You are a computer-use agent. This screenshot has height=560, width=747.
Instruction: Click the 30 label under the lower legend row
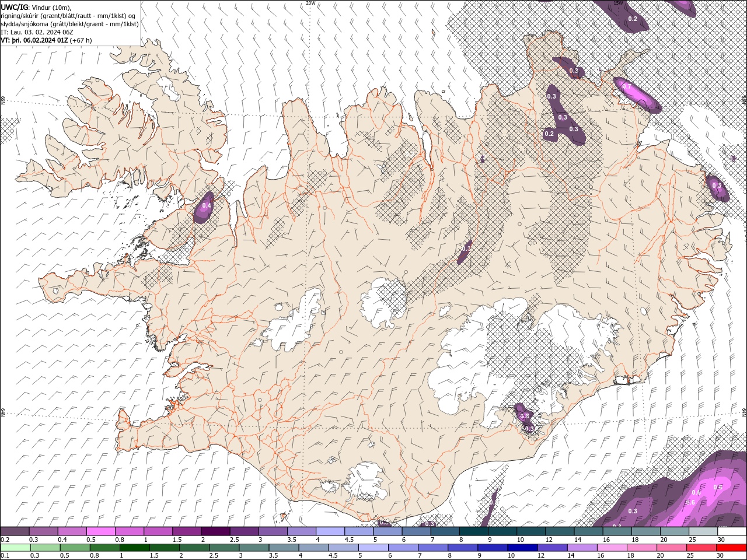click(x=721, y=555)
